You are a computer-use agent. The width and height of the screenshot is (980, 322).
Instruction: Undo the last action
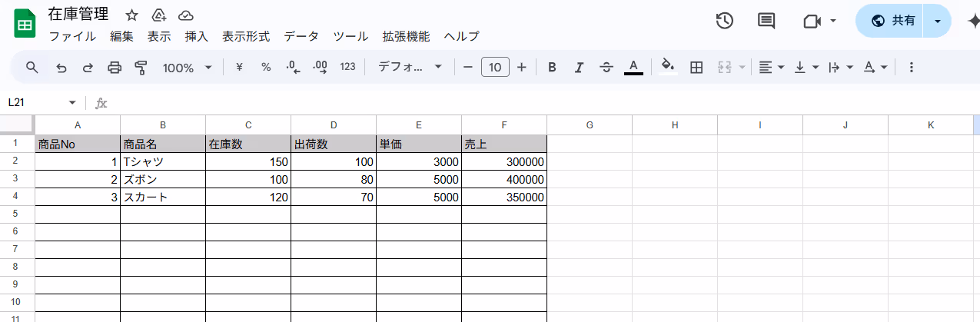click(x=61, y=68)
